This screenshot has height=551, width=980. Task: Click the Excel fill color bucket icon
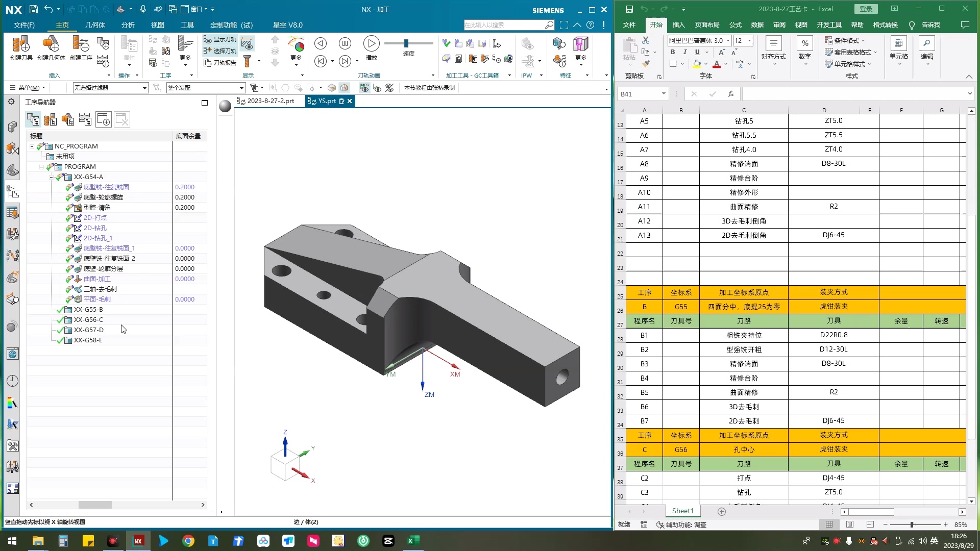tap(697, 64)
